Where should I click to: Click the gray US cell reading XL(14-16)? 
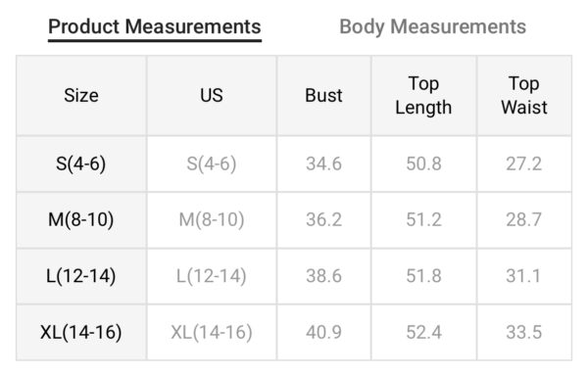tap(212, 333)
